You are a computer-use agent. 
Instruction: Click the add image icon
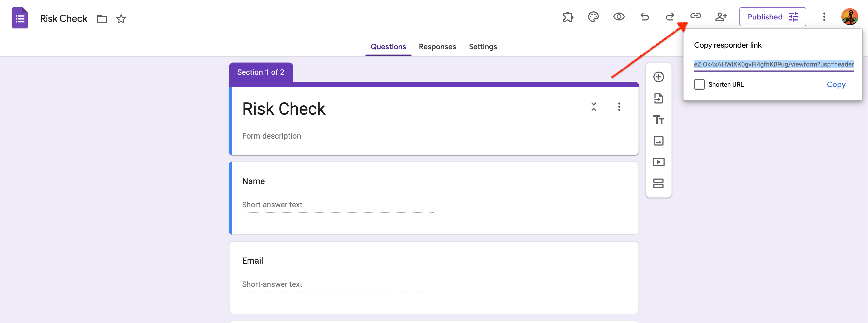pyautogui.click(x=658, y=141)
